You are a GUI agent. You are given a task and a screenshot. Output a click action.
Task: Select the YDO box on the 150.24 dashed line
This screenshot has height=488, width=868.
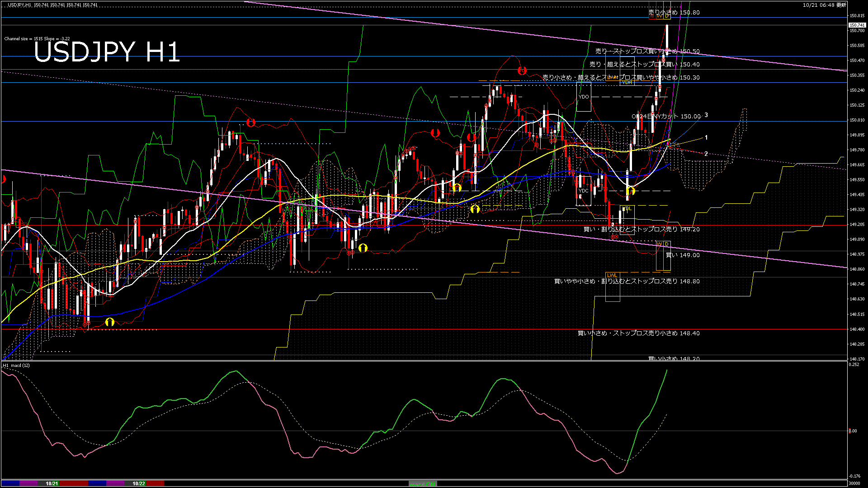coord(584,97)
